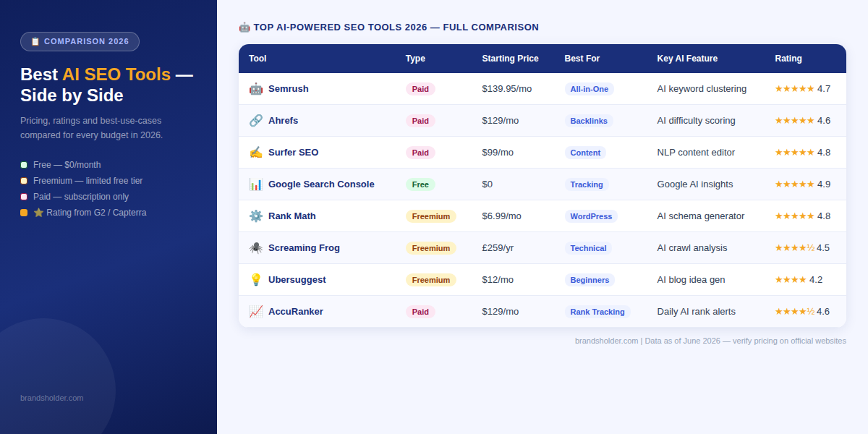
Task: Click the Rank Math tool name
Action: pos(292,216)
